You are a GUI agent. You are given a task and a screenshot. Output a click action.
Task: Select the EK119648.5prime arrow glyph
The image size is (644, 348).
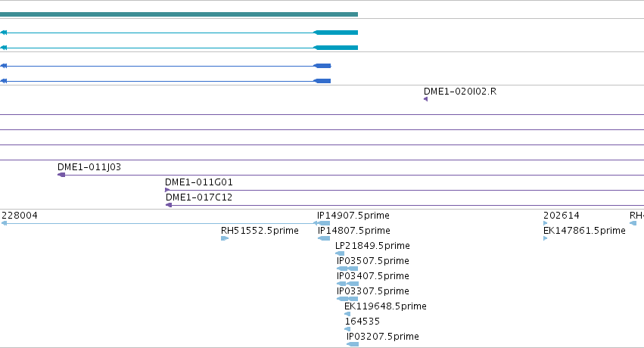347,314
